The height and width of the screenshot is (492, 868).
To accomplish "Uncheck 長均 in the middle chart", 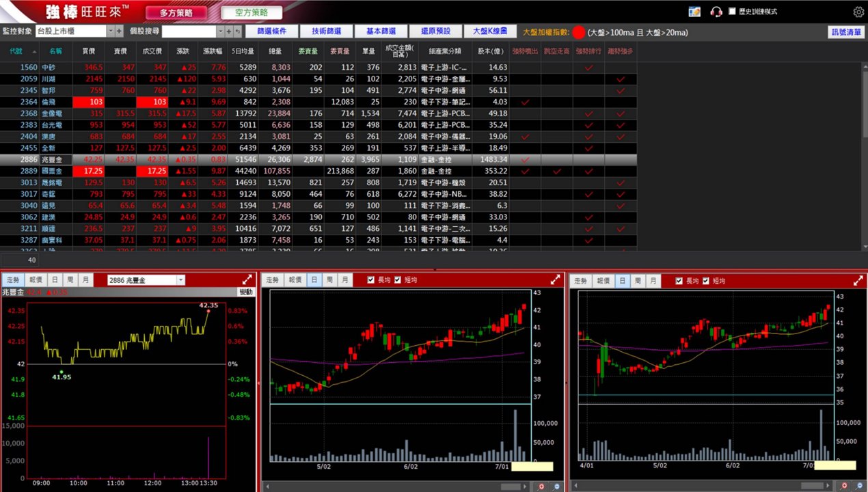I will pyautogui.click(x=371, y=280).
